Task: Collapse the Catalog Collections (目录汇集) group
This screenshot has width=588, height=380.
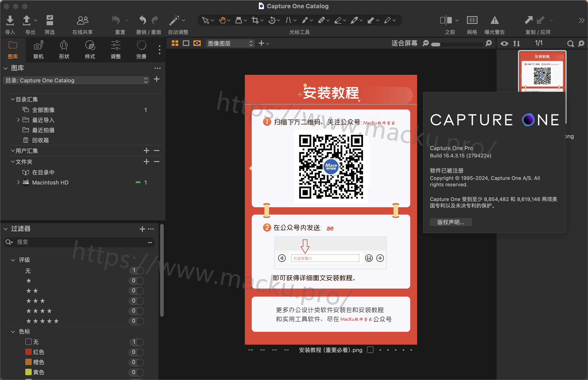Action: tap(13, 99)
